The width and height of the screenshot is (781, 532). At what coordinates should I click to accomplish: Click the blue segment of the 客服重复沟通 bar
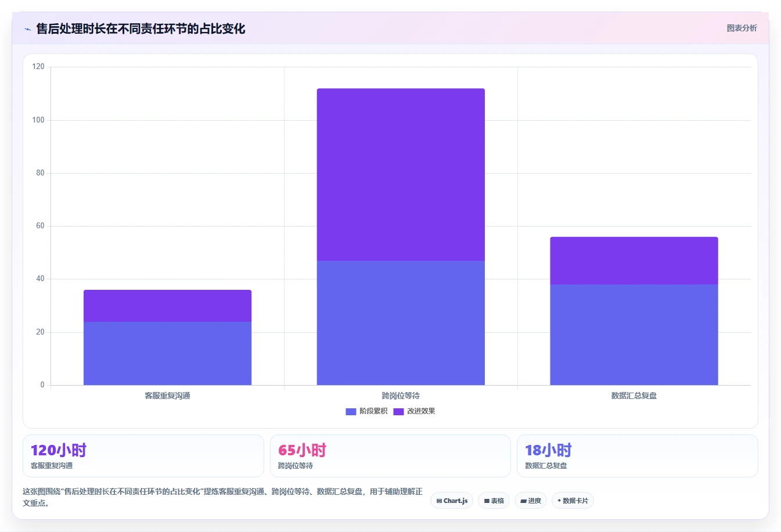pyautogui.click(x=167, y=353)
